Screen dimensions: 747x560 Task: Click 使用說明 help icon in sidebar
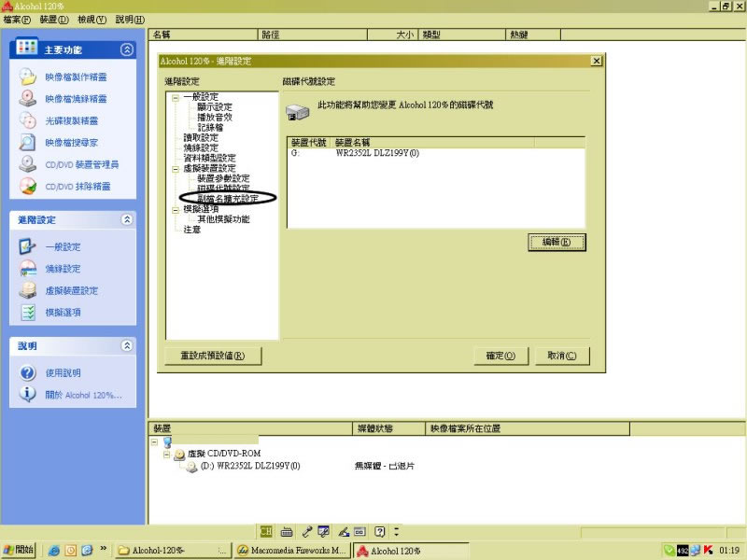tap(28, 372)
